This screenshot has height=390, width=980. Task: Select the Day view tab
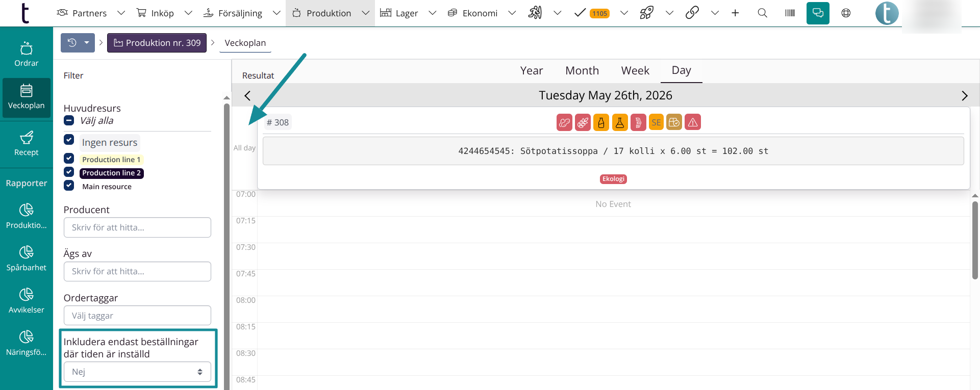682,70
